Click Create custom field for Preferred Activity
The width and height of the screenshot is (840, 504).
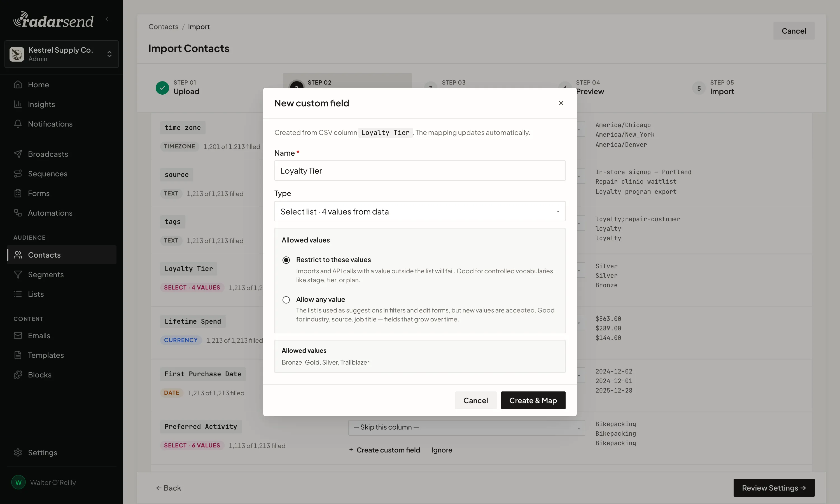click(x=385, y=450)
